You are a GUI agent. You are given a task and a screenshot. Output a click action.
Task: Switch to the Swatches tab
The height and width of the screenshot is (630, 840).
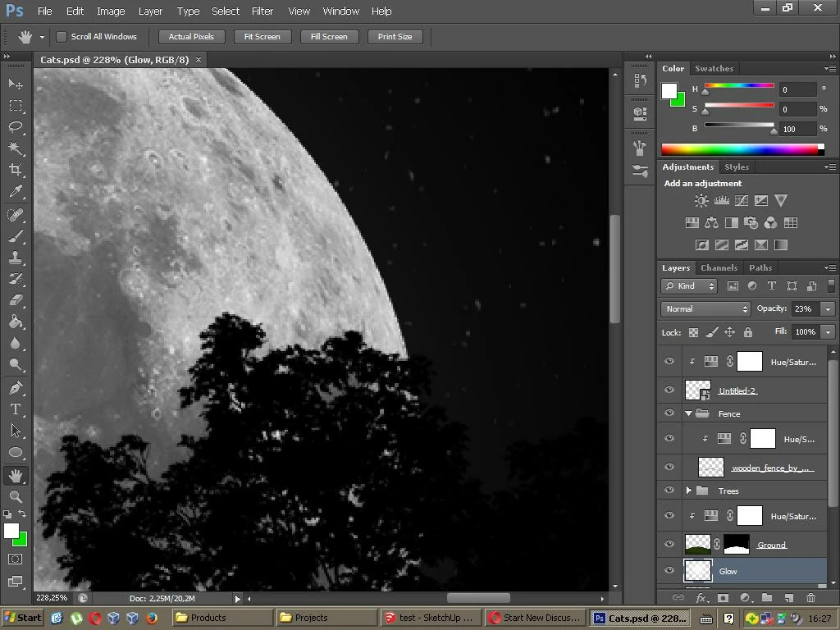(x=714, y=69)
